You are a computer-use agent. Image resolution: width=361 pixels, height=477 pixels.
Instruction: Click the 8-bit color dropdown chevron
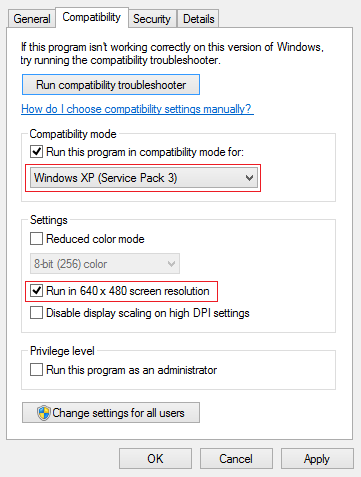171,264
